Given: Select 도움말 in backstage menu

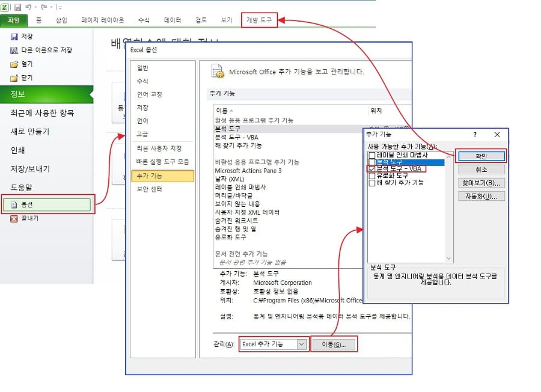Looking at the screenshot, I should coord(21,188).
